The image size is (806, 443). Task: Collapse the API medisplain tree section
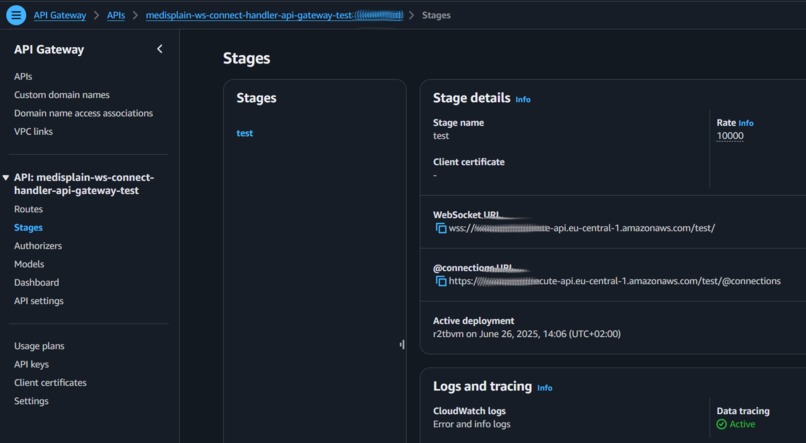(6, 178)
